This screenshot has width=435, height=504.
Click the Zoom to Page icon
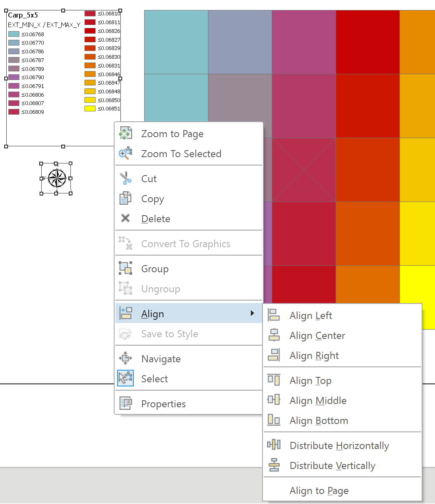(x=125, y=134)
